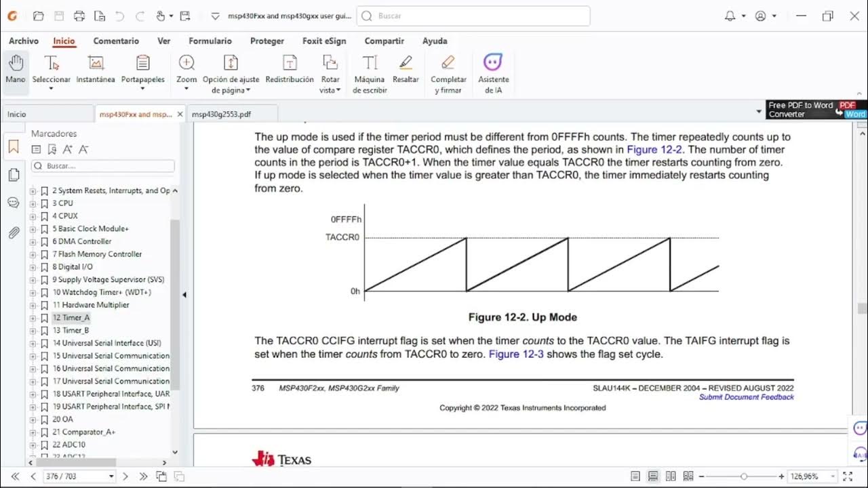Screen dimensions: 868x488
Task: Click the zoom out minus button
Action: click(x=703, y=476)
